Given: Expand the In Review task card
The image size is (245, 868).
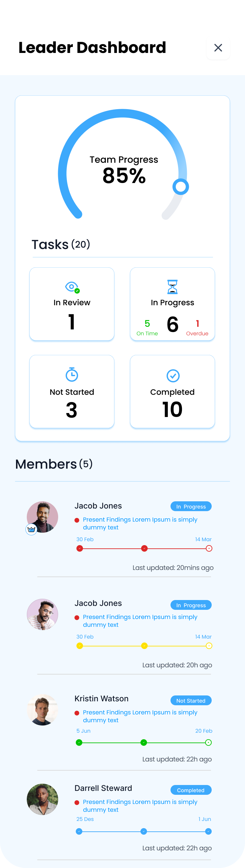Looking at the screenshot, I should tap(72, 303).
